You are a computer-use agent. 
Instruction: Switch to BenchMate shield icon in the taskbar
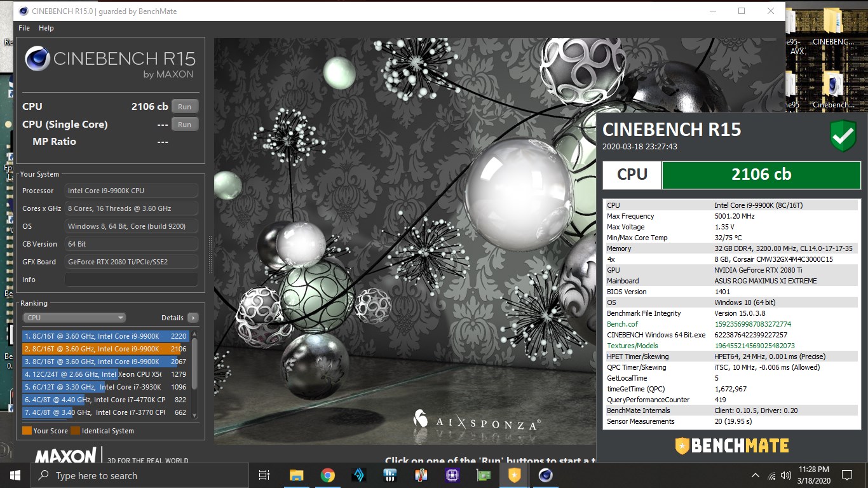pyautogui.click(x=514, y=475)
